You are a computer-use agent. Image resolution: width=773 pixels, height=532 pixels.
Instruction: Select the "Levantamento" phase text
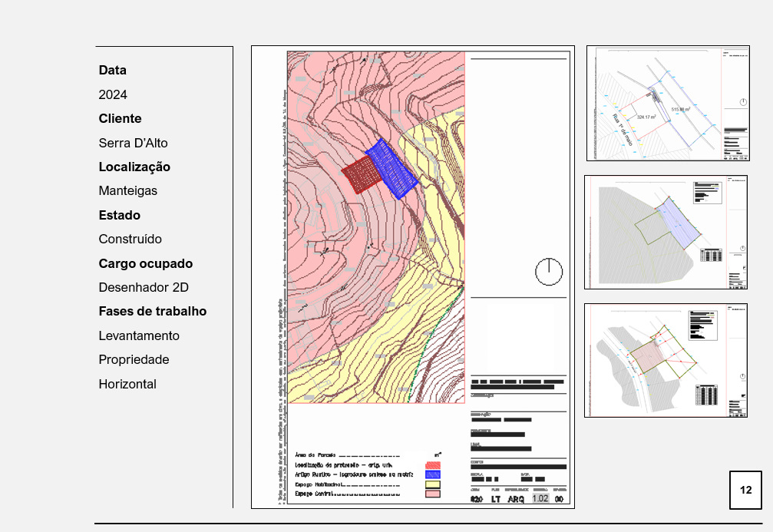point(139,335)
